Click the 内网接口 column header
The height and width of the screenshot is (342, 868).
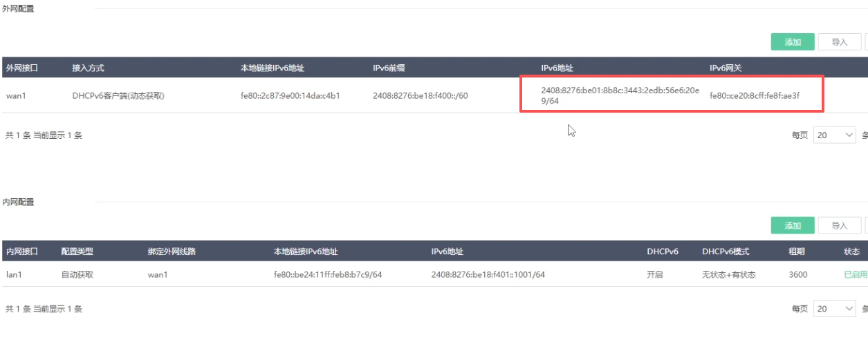click(21, 251)
